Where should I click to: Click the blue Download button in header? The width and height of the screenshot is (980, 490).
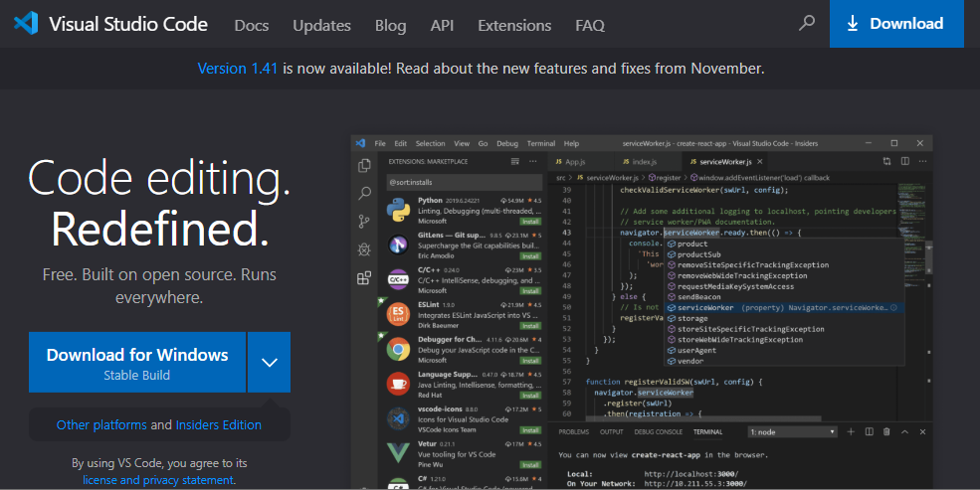[x=896, y=24]
